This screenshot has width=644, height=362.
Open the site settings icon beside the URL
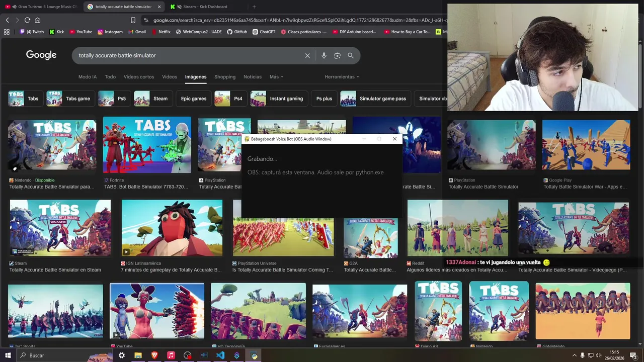[146, 20]
